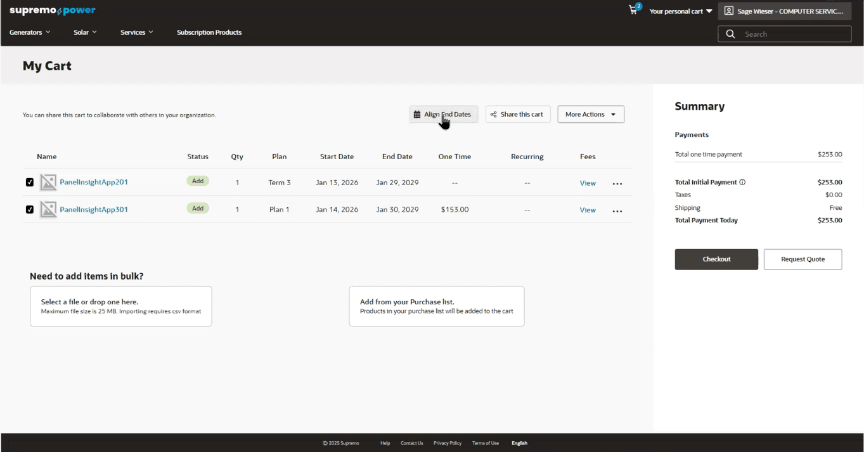Expand the Your personal cart dropdown
864x452 pixels.
[x=681, y=11]
